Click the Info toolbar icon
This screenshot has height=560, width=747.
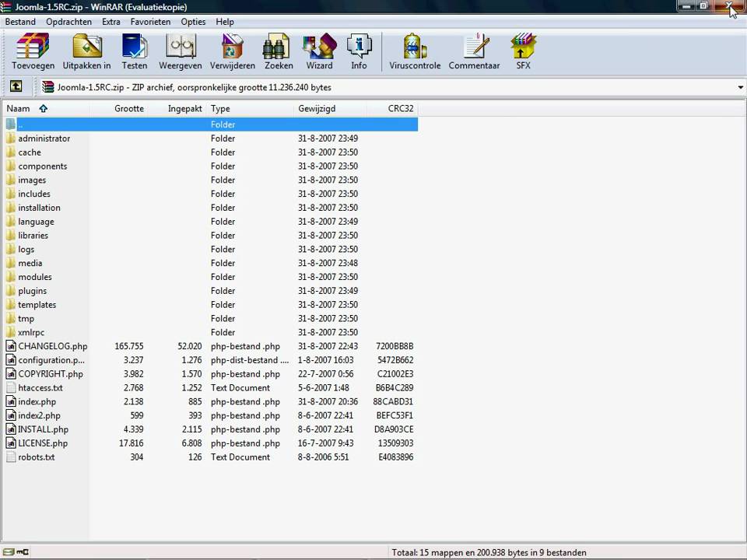pos(359,51)
